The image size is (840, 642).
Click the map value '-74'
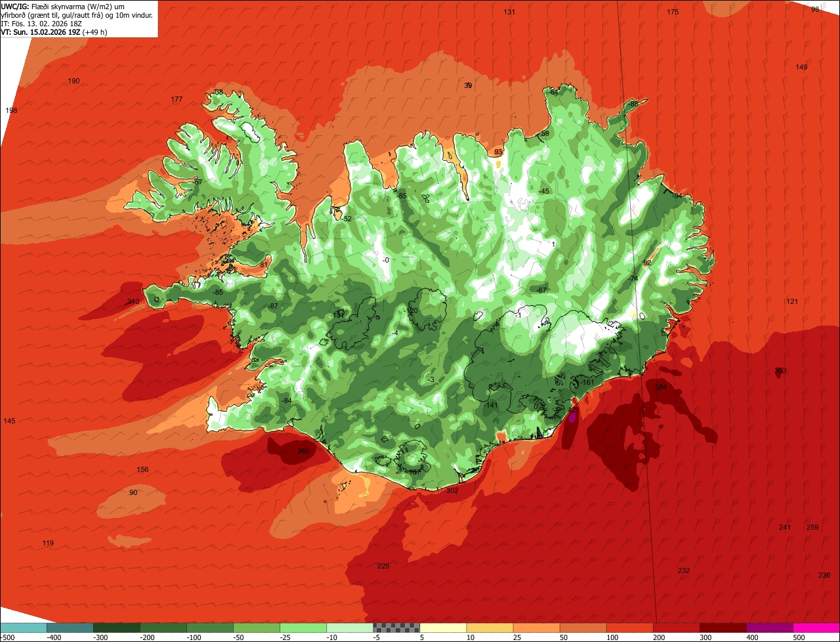coord(633,278)
